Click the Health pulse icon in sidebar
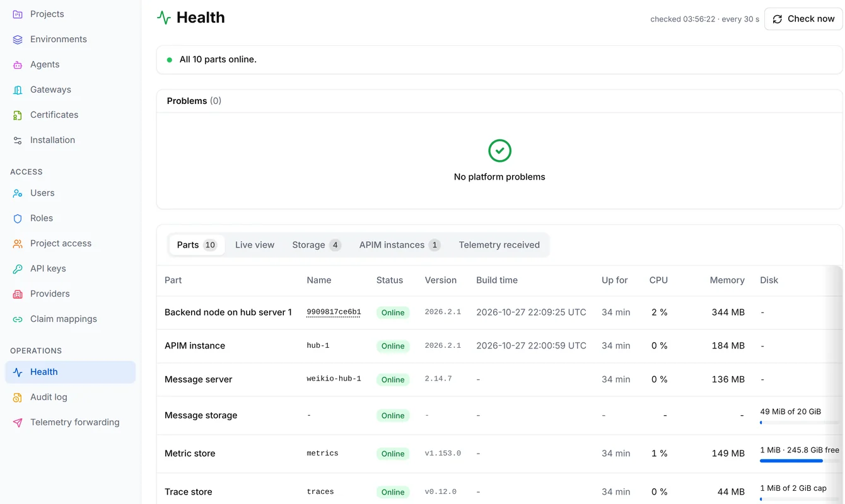The width and height of the screenshot is (845, 504). [x=18, y=372]
